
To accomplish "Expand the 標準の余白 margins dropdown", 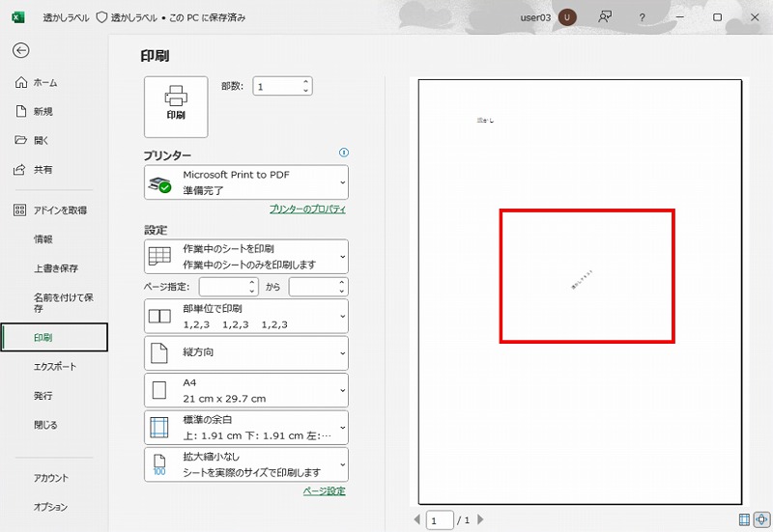I will click(246, 428).
